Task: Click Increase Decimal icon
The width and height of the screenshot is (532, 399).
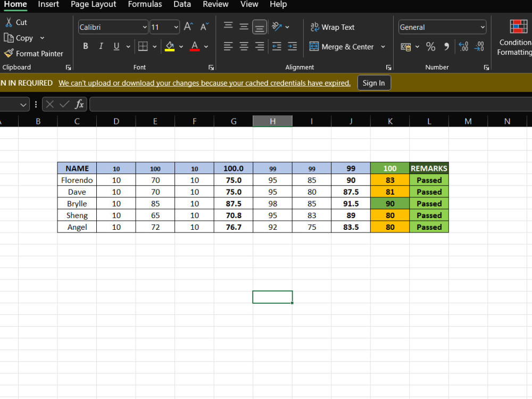Action: 463,46
